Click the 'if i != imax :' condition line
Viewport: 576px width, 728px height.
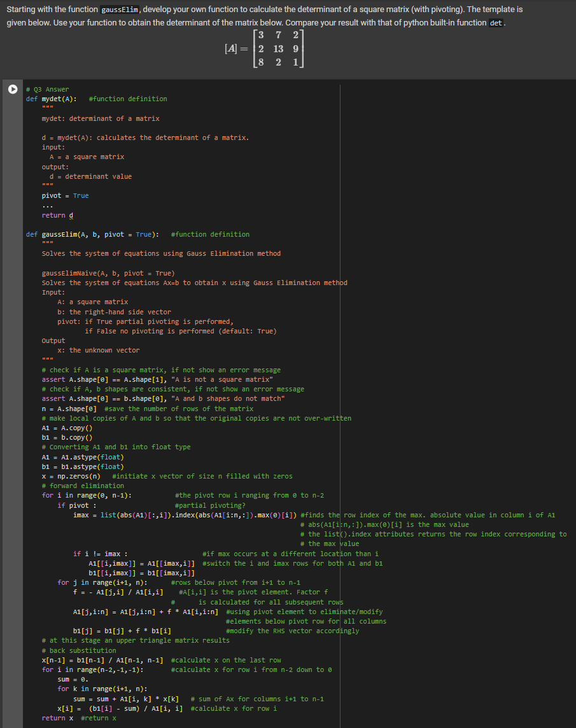coord(101,554)
